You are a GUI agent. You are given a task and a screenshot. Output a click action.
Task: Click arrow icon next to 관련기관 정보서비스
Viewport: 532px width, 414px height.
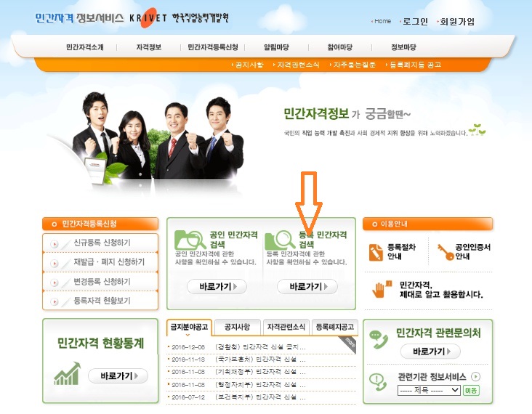[x=476, y=376]
